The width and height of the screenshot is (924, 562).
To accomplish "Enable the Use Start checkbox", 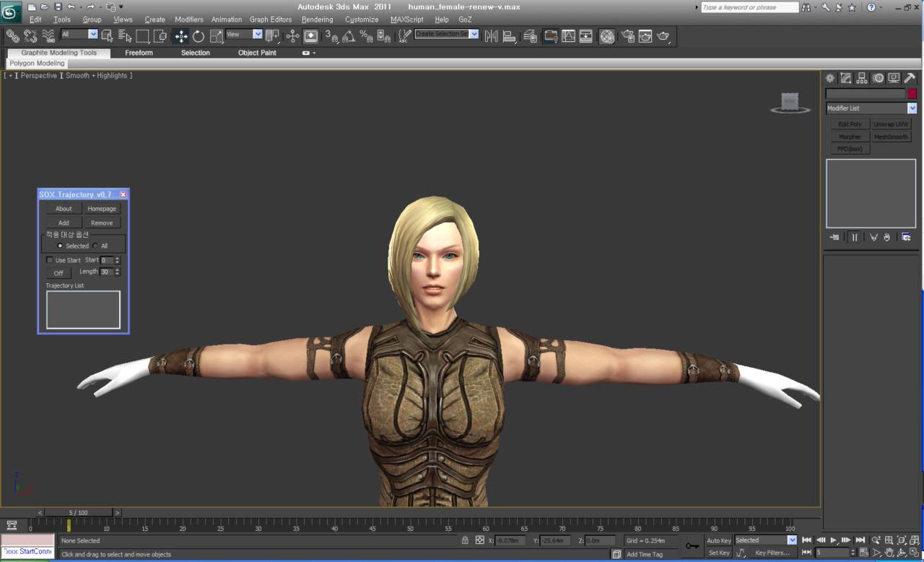I will click(50, 260).
